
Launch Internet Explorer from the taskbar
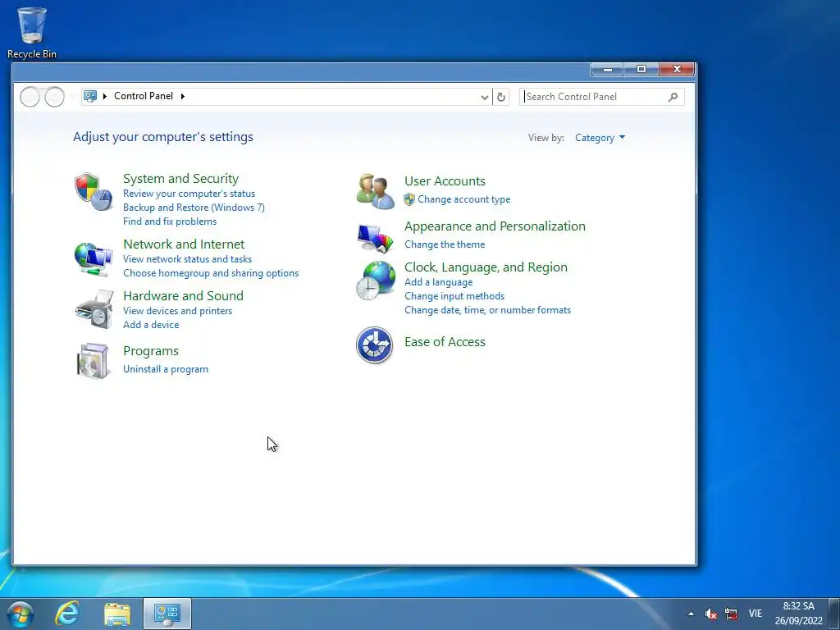point(68,614)
